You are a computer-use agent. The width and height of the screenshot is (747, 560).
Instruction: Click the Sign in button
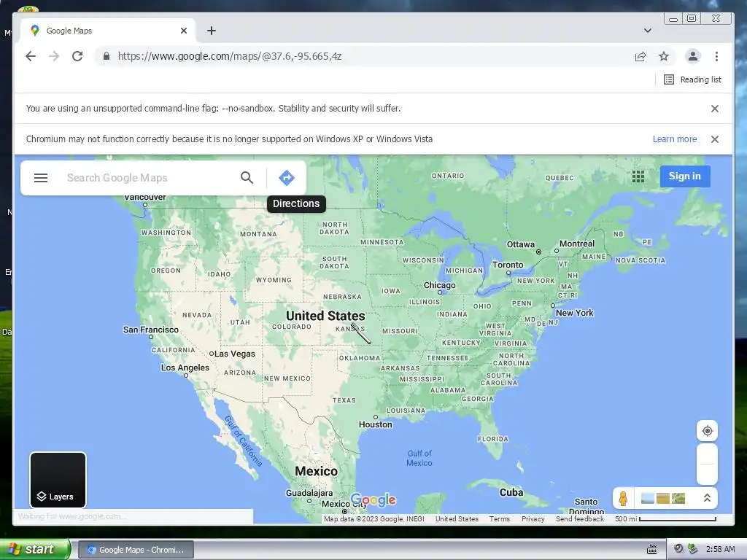[684, 176]
